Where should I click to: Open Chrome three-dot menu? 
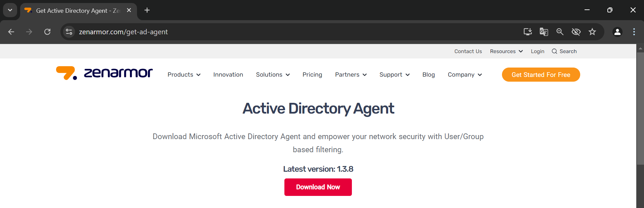(x=634, y=32)
